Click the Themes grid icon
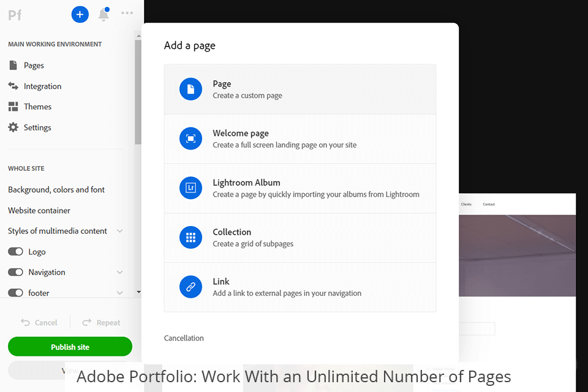This screenshot has height=392, width=588. click(13, 107)
